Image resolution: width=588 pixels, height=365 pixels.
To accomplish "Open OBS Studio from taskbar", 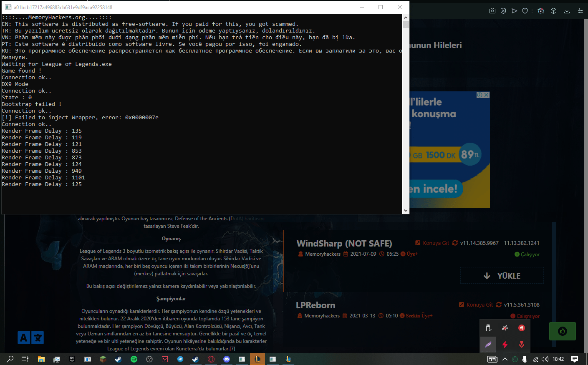I will [149, 359].
